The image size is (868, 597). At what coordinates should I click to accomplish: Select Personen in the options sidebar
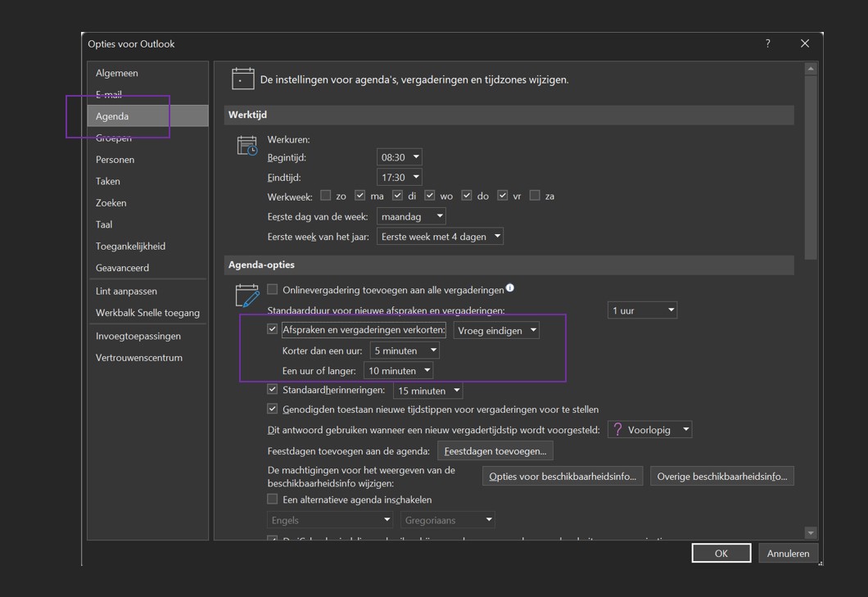pos(147,160)
